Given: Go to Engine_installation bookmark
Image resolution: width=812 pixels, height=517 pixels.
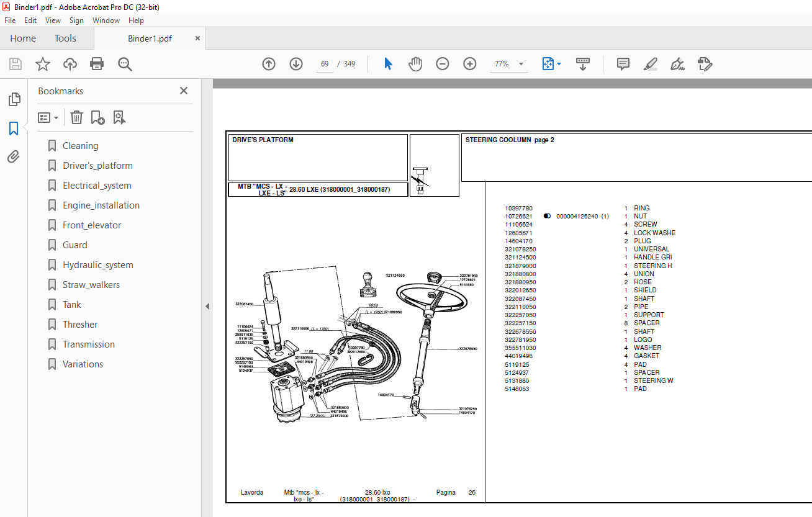Looking at the screenshot, I should point(101,205).
